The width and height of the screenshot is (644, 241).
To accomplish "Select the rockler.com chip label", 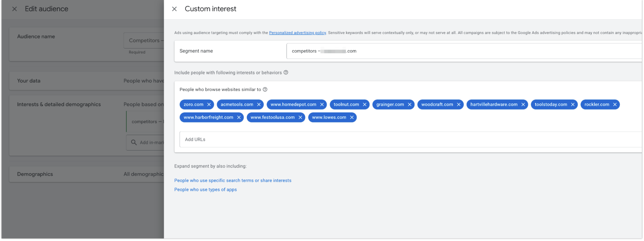I will tap(597, 104).
